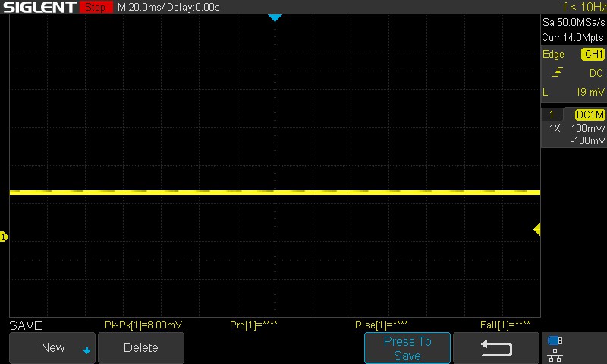
Task: Click the Prd[1] measurement readout
Action: point(253,325)
